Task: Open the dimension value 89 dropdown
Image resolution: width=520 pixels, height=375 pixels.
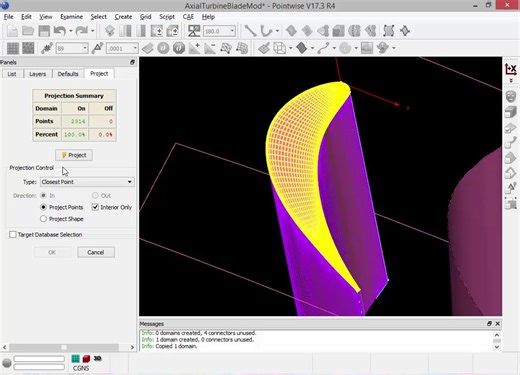Action: pos(85,48)
